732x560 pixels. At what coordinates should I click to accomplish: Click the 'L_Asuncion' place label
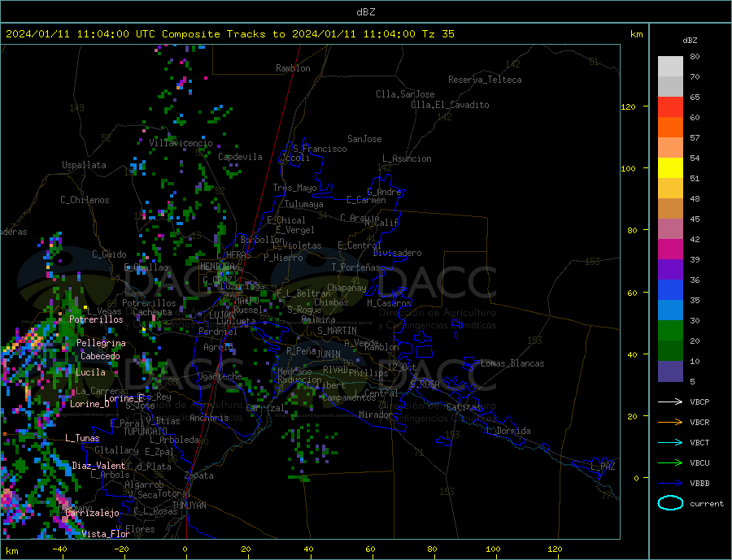[407, 158]
